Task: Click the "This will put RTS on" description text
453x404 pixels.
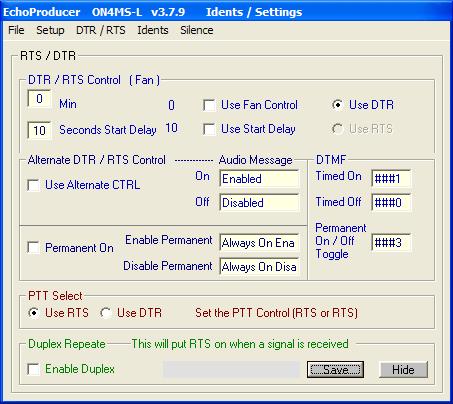Action: [x=240, y=344]
